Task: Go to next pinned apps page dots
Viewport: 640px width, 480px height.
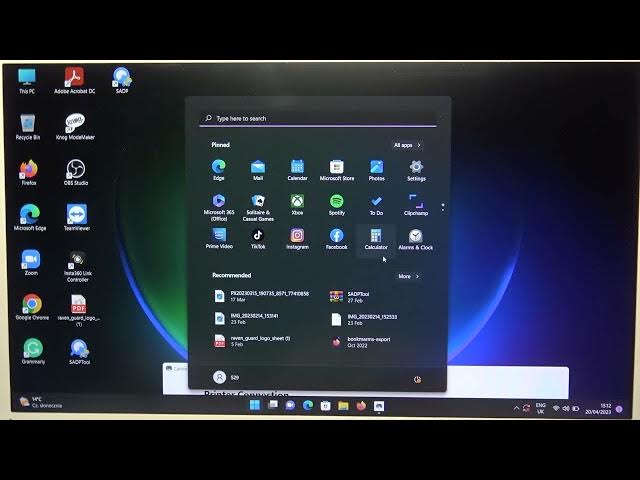Action: [443, 207]
